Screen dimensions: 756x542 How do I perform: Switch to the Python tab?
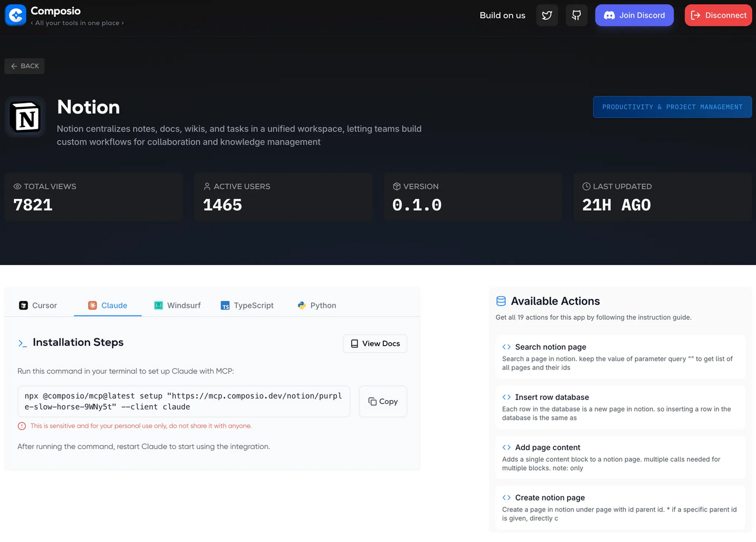click(x=317, y=306)
